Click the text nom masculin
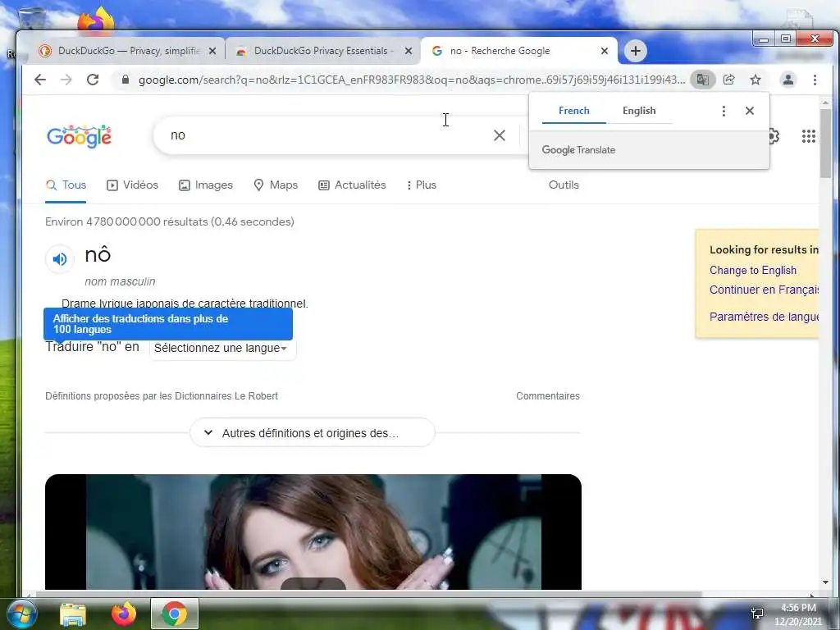This screenshot has width=840, height=630. (x=120, y=282)
